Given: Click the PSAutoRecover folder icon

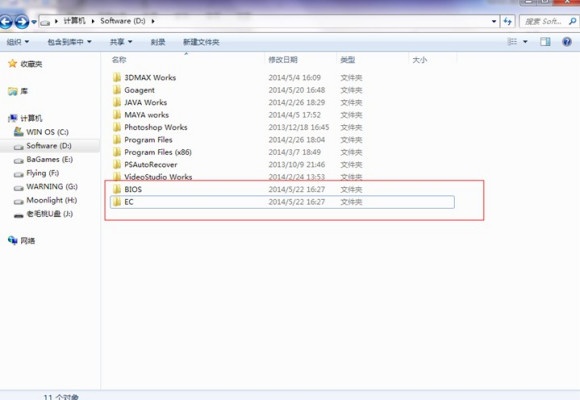Looking at the screenshot, I should coord(117,164).
